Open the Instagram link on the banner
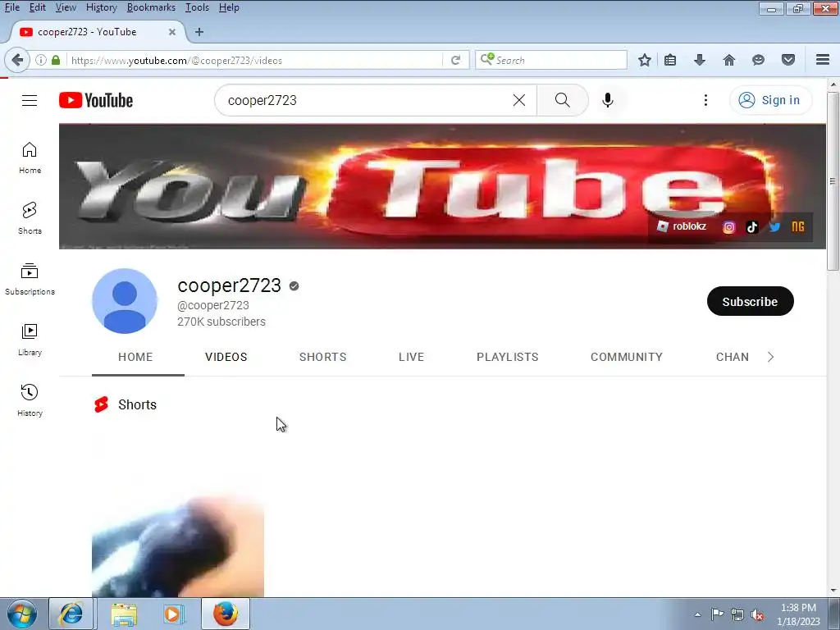 coord(728,227)
